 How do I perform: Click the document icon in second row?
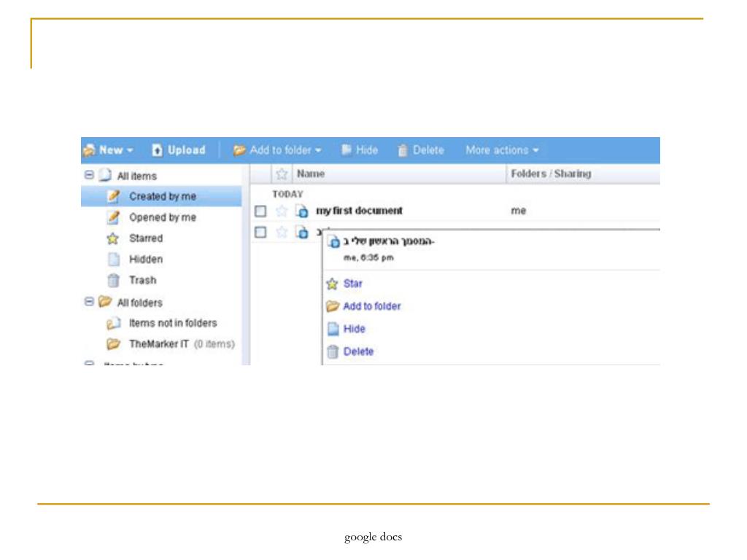(302, 233)
